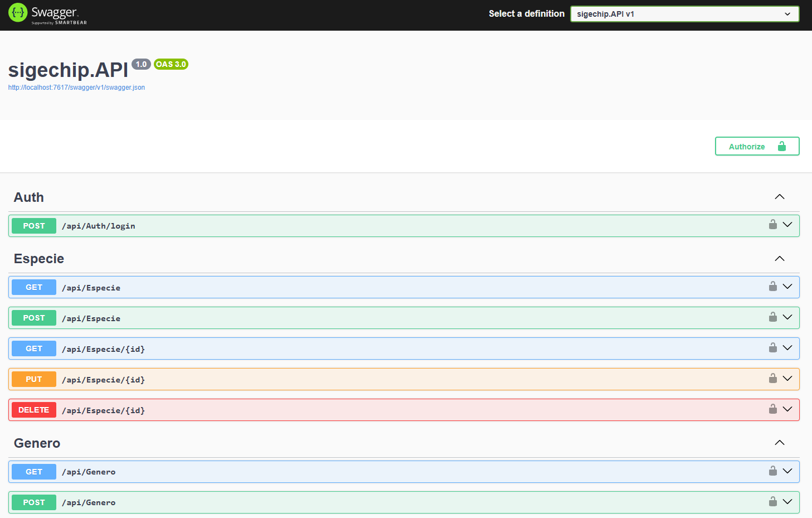Viewport: 812px width, 518px height.
Task: Click the lock icon on POST /api/Especie
Action: [773, 317]
